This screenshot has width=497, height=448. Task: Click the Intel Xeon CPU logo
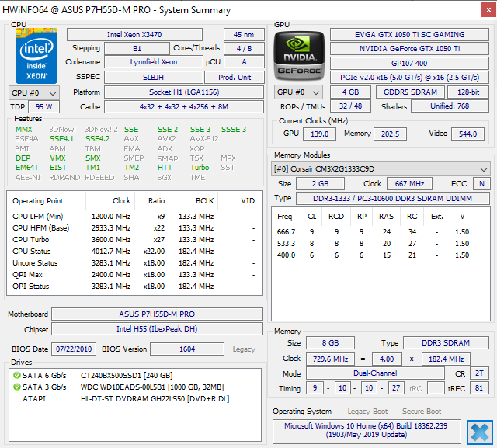[36, 56]
